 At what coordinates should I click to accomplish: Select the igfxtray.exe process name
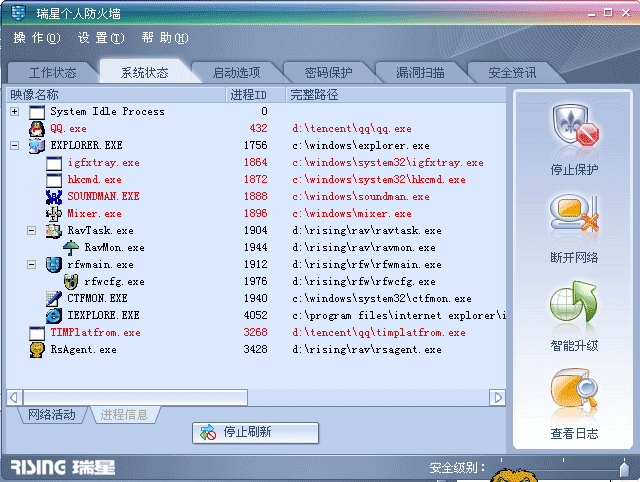[x=104, y=162]
